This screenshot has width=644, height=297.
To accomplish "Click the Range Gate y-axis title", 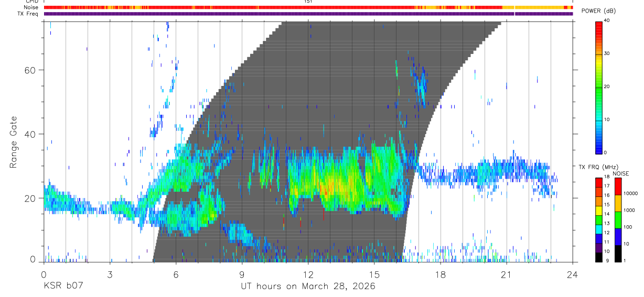I will coord(13,142).
